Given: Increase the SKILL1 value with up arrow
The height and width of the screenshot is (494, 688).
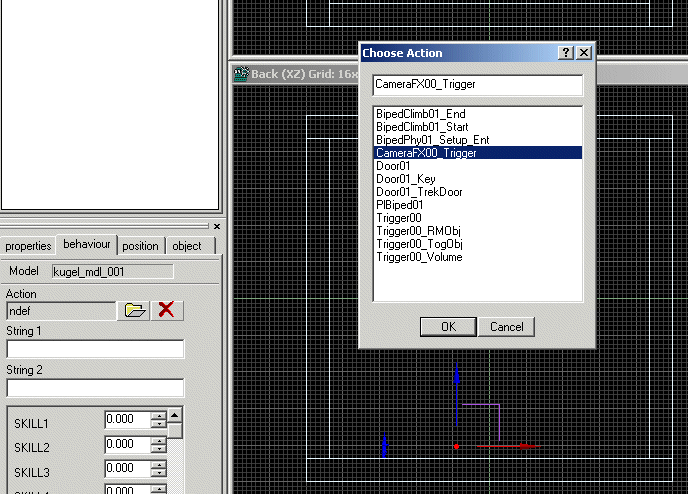Looking at the screenshot, I should pyautogui.click(x=158, y=416).
